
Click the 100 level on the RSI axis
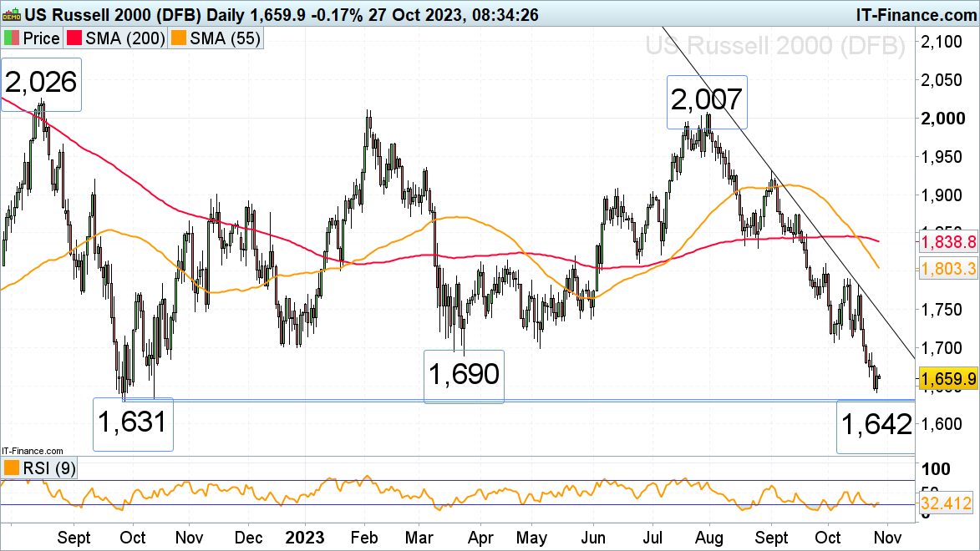click(x=937, y=469)
